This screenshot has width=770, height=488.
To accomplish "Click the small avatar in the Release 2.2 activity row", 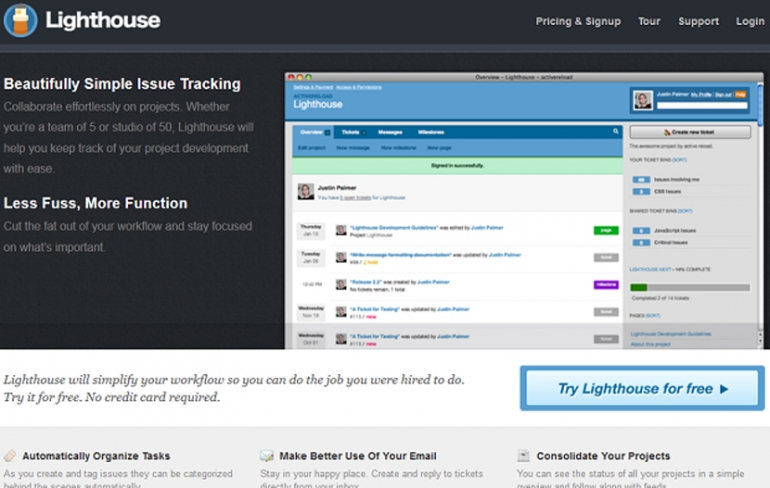I will point(341,284).
